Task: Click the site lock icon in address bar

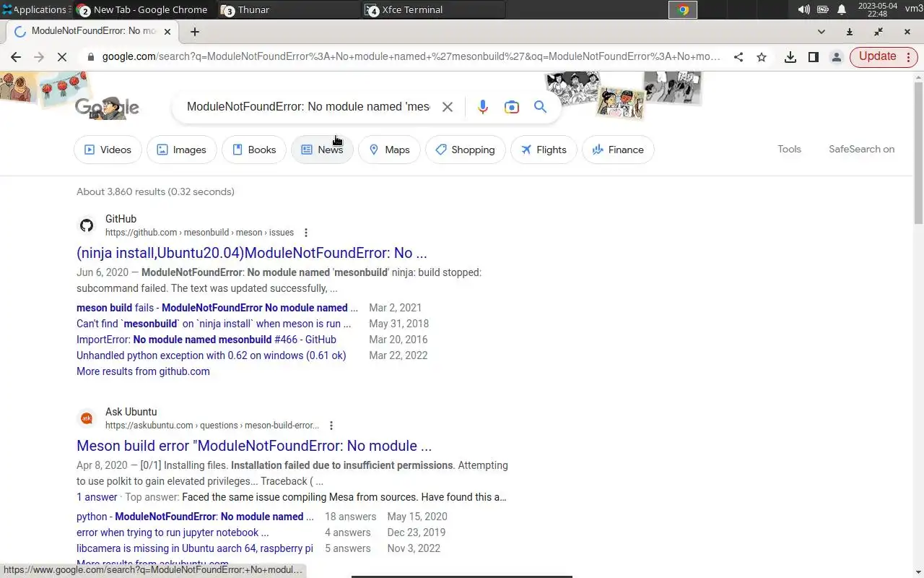Action: [x=90, y=57]
